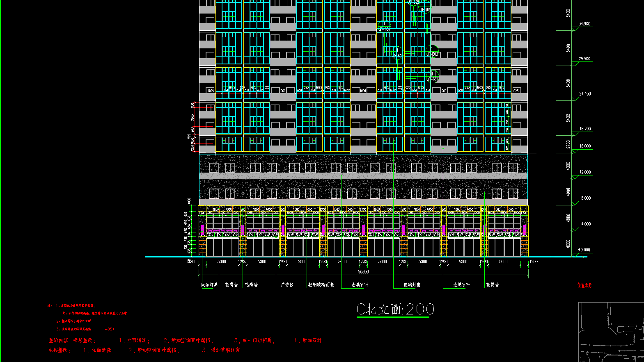Select ground elevation mark "±0.000"

[x=584, y=250]
